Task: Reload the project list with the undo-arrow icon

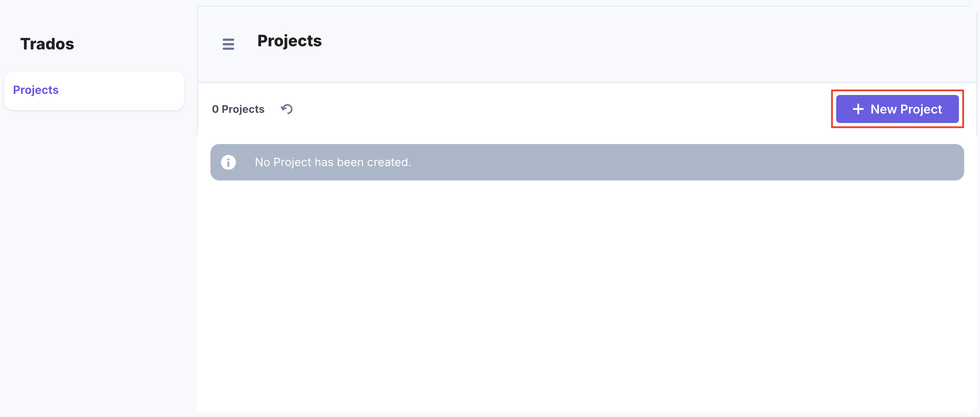Action: (287, 109)
